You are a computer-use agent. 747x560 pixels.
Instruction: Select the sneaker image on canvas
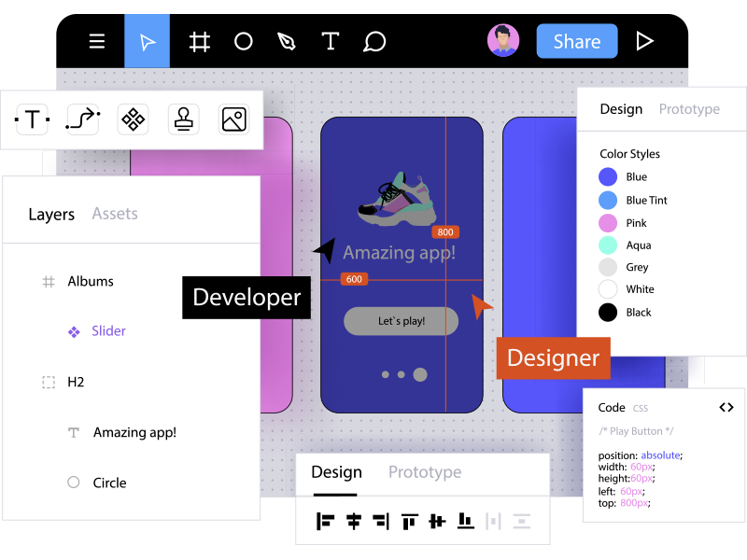tap(397, 199)
